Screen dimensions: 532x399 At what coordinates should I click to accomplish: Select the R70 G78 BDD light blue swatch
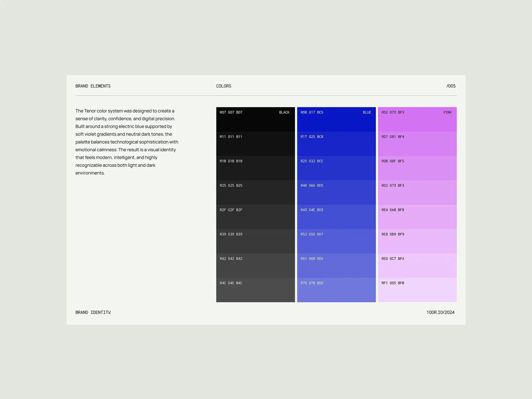(x=336, y=290)
